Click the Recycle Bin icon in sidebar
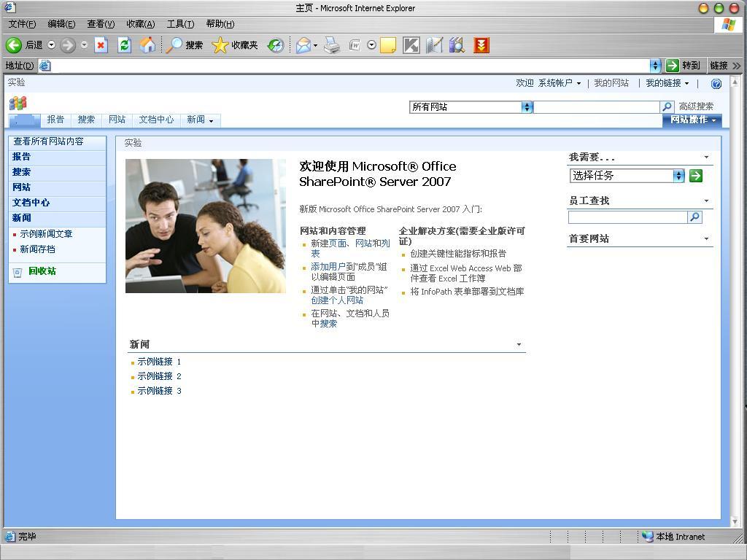Screen dimensions: 747x560 click(18, 273)
